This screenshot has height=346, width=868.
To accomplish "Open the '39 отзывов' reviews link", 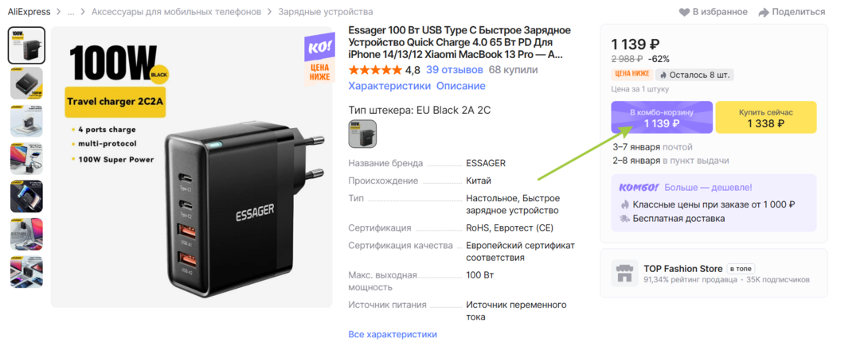I will click(455, 70).
